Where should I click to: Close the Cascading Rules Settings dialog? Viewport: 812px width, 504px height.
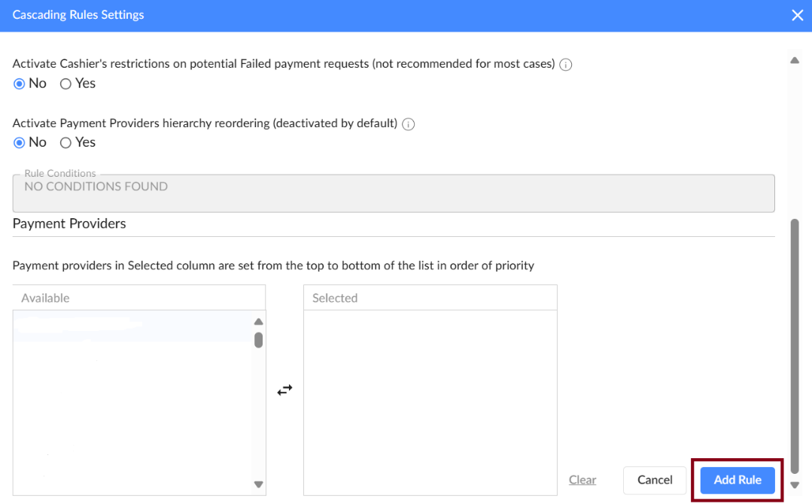[797, 15]
